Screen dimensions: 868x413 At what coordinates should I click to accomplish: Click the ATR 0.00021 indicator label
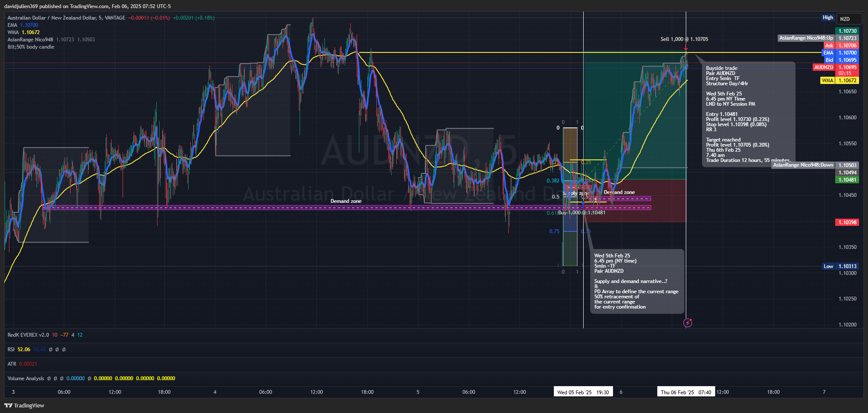pyautogui.click(x=22, y=364)
